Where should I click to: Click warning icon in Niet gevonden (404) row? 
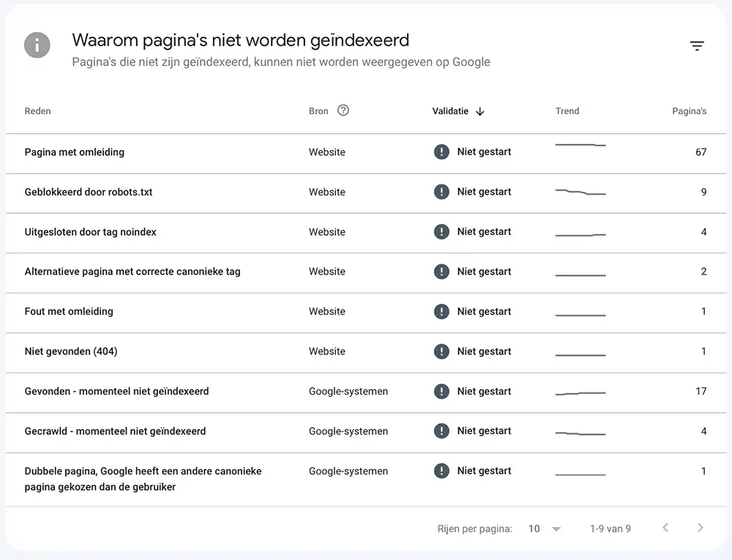tap(441, 351)
